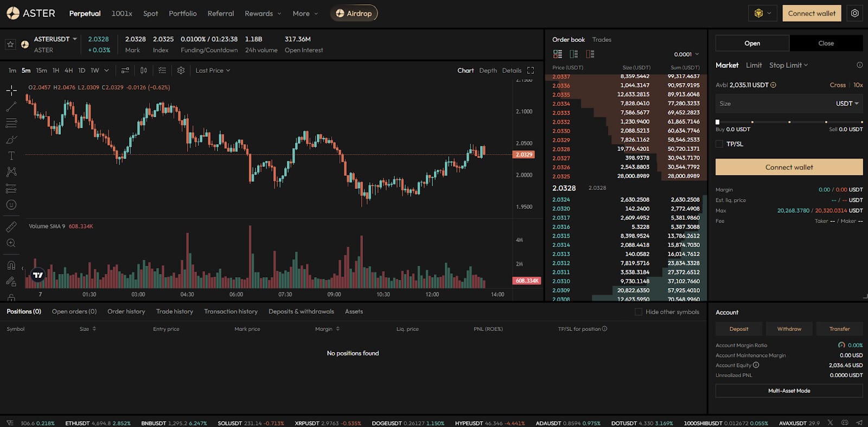Click the zoom in magnifier tool

pos(11,243)
